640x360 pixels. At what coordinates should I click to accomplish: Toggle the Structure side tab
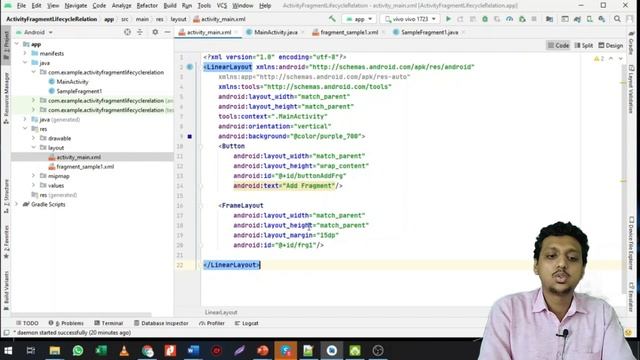(6, 196)
